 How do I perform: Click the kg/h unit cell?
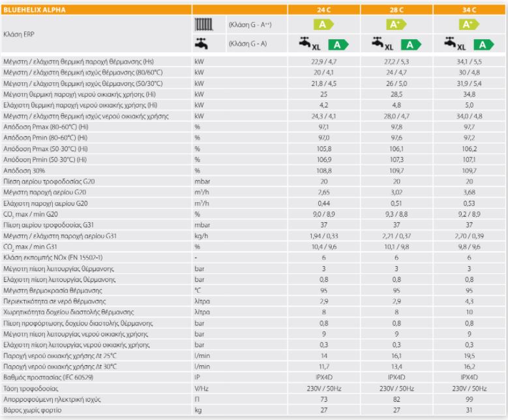202,236
